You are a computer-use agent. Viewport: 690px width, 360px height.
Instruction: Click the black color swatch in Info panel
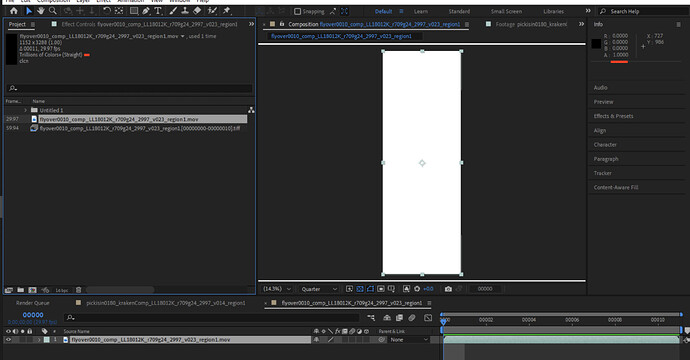[596, 44]
